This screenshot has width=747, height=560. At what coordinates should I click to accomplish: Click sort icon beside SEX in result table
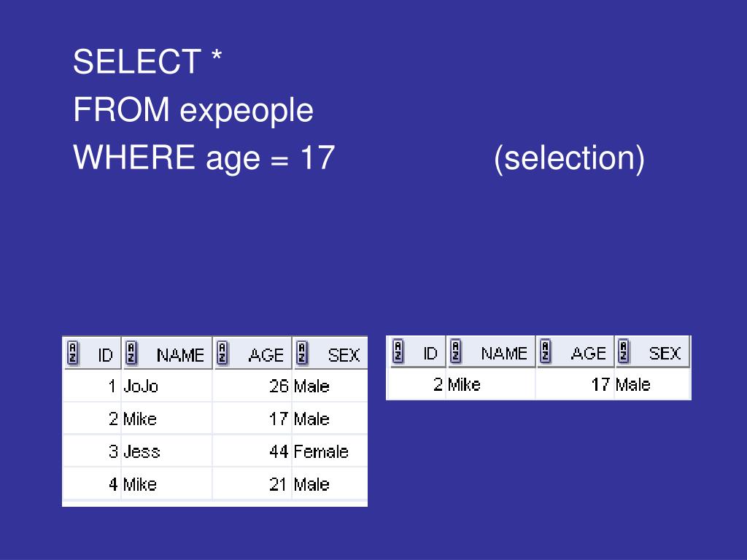624,351
